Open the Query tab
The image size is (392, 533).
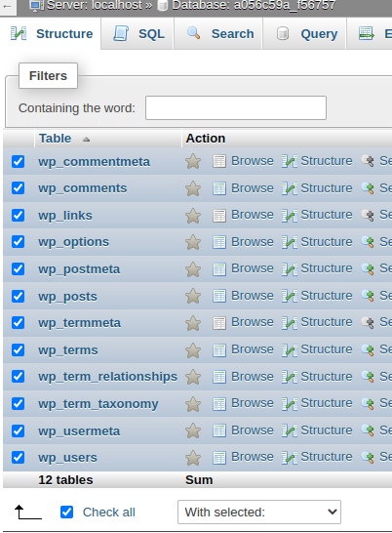(306, 33)
